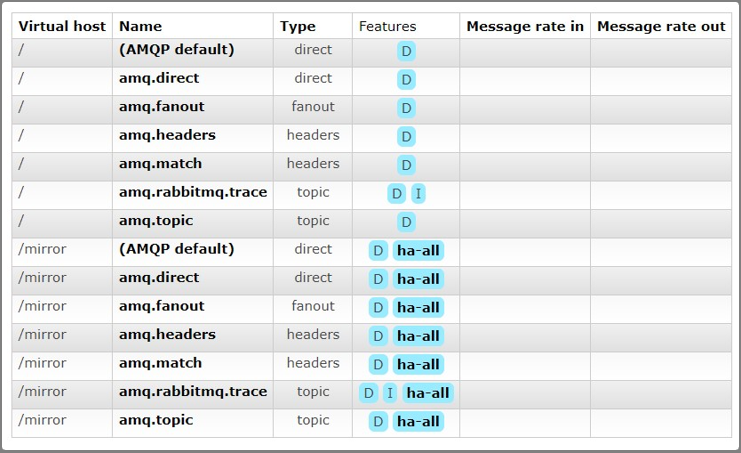Image resolution: width=741 pixels, height=453 pixels.
Task: Open amq.fanout exchange in /mirror vhost
Action: point(161,306)
